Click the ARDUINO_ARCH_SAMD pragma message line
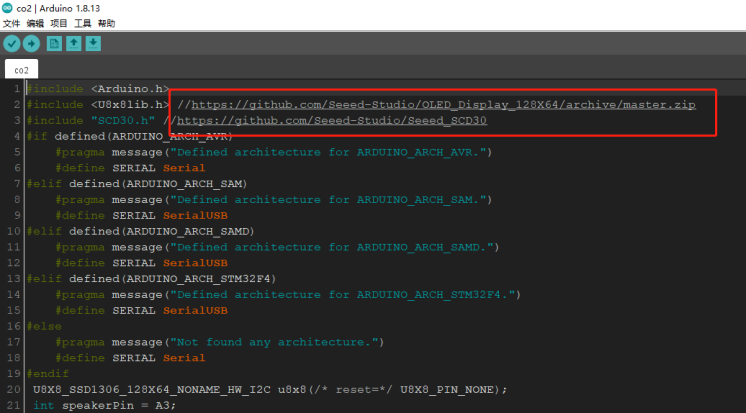This screenshot has height=413, width=746. tap(277, 247)
